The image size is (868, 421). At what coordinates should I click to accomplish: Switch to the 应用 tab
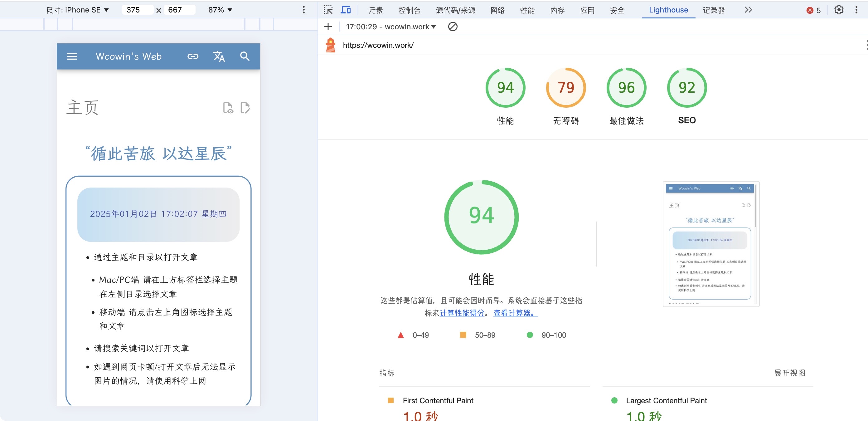tap(587, 10)
